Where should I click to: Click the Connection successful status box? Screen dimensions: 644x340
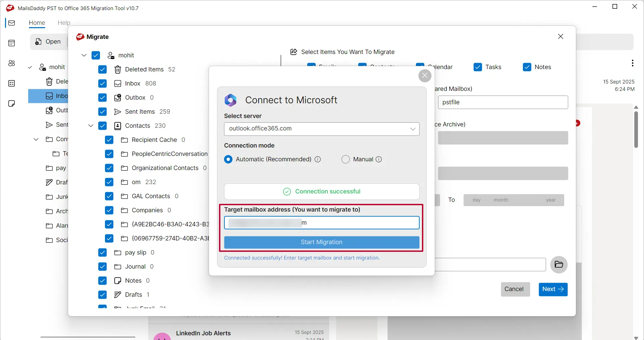[322, 191]
